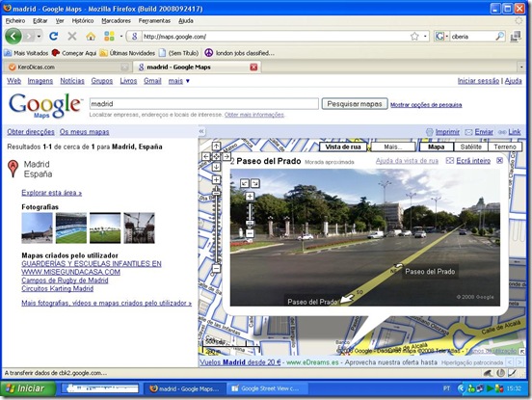Switch map to Terreno view
This screenshot has height=400, width=532.
click(505, 147)
